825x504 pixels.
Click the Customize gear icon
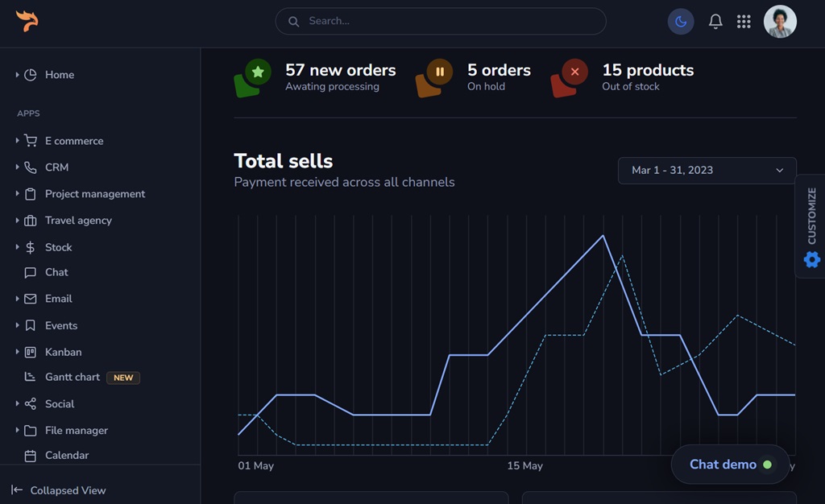click(811, 259)
